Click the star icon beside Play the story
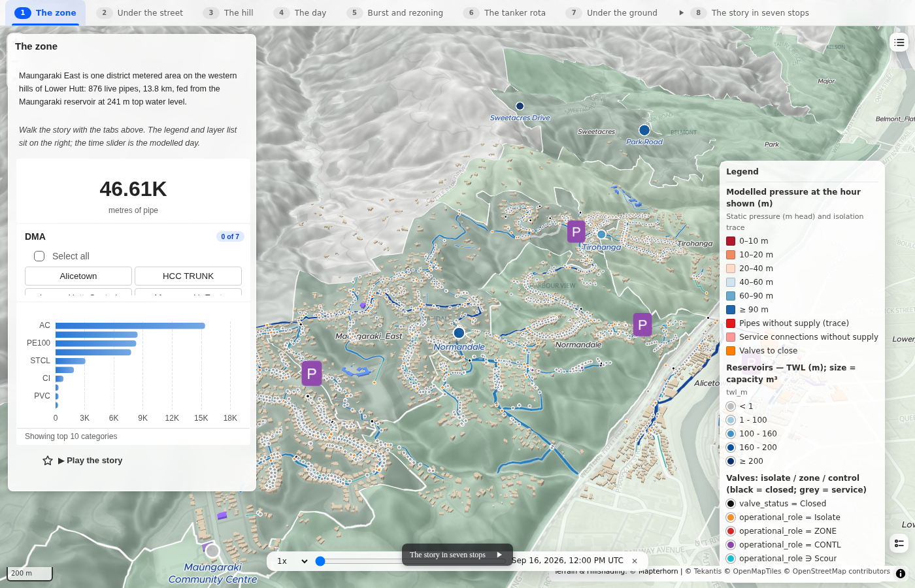 (x=48, y=461)
